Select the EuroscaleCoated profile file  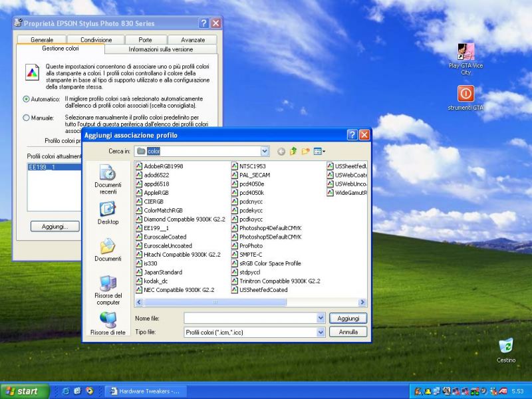161,237
